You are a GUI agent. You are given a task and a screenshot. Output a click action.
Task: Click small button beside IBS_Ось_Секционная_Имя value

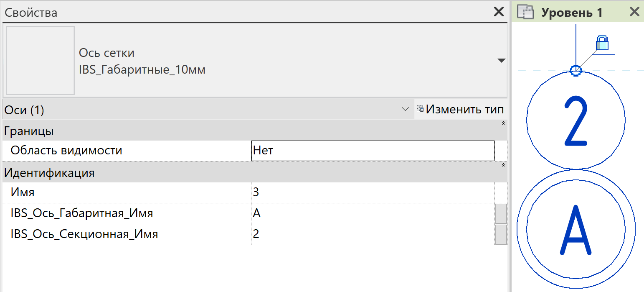(x=501, y=234)
